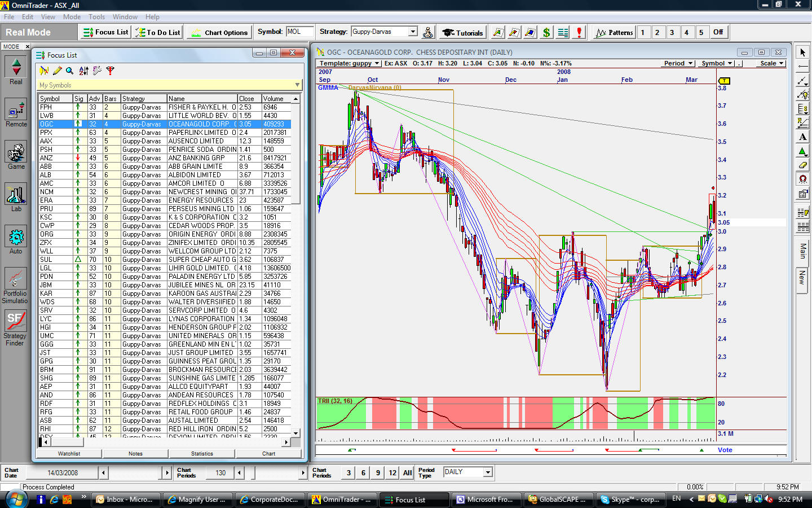This screenshot has width=812, height=508.
Task: Click the Focus List toolbar button
Action: (x=106, y=32)
